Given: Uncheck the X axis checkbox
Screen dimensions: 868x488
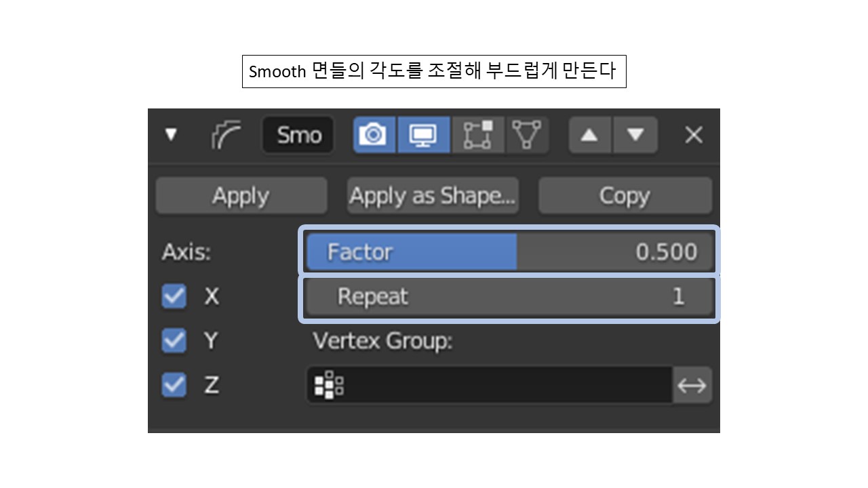Looking at the screenshot, I should click(174, 296).
